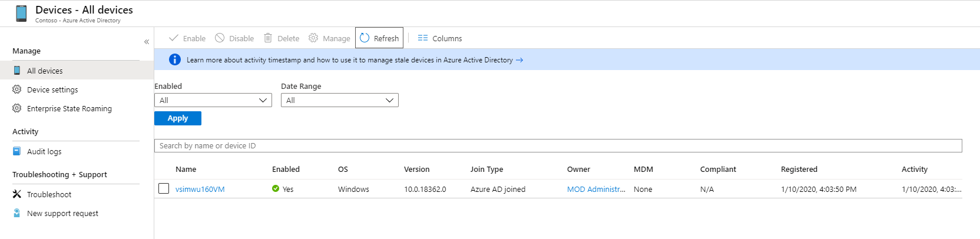Sort by the Enabled column header
The image size is (980, 239).
tap(286, 169)
